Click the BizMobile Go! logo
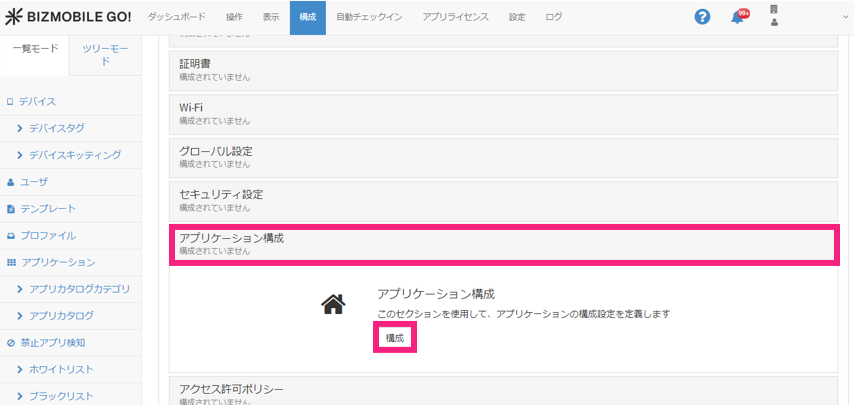Screen dimensions: 854x405 tap(68, 17)
